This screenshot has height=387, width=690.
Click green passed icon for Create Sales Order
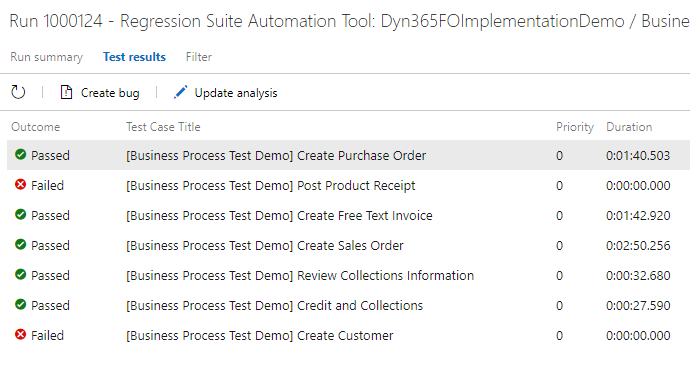tap(20, 244)
